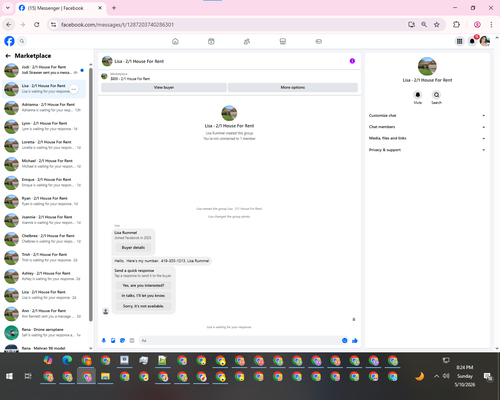Image resolution: width=500 pixels, height=400 pixels.
Task: Click the house thumbnail in details panel
Action: coord(427,66)
